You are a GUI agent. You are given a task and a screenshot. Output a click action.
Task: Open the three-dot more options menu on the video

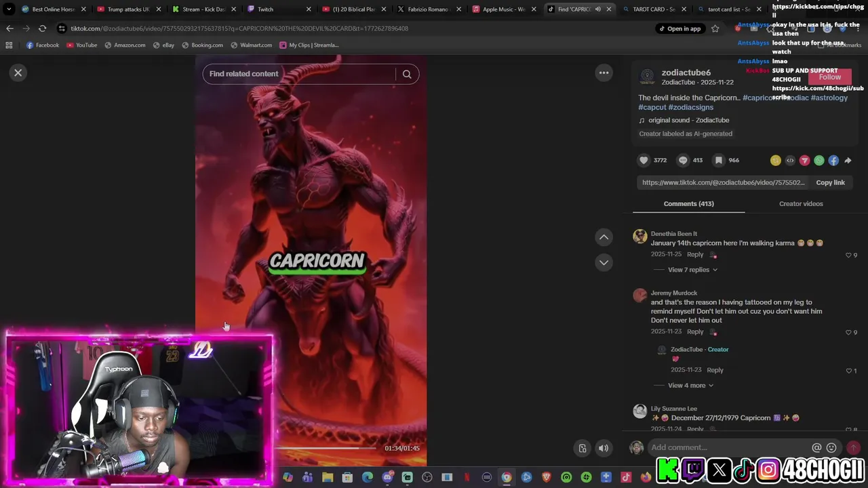click(x=604, y=73)
